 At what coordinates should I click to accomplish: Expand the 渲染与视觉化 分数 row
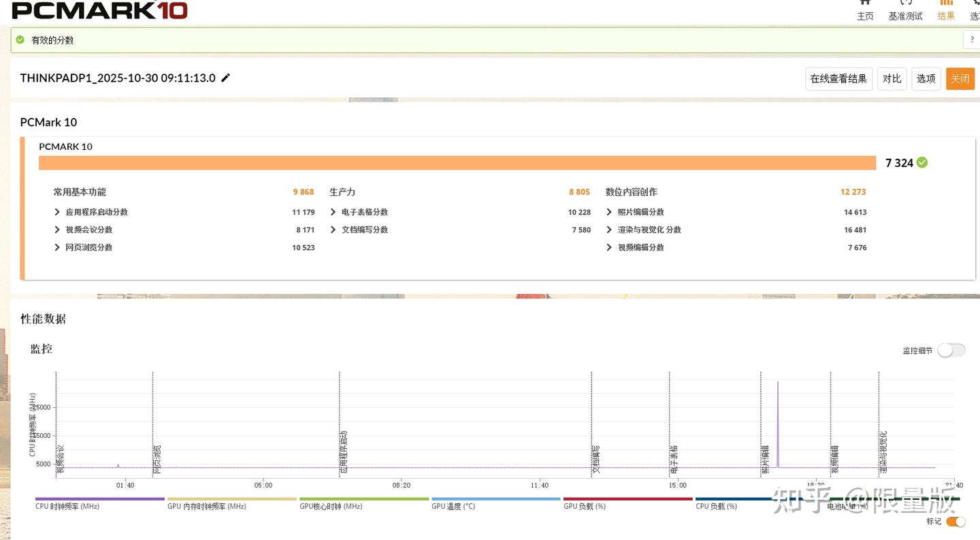pos(609,229)
